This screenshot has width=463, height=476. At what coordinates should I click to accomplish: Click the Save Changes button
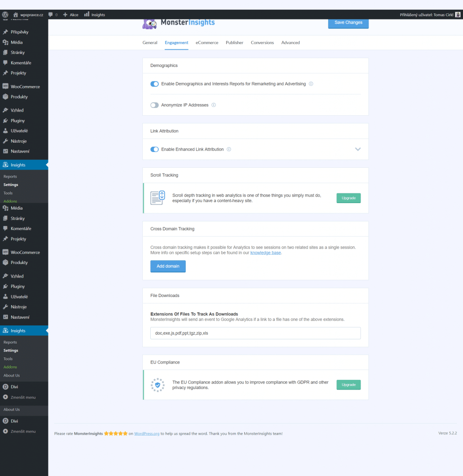(349, 23)
